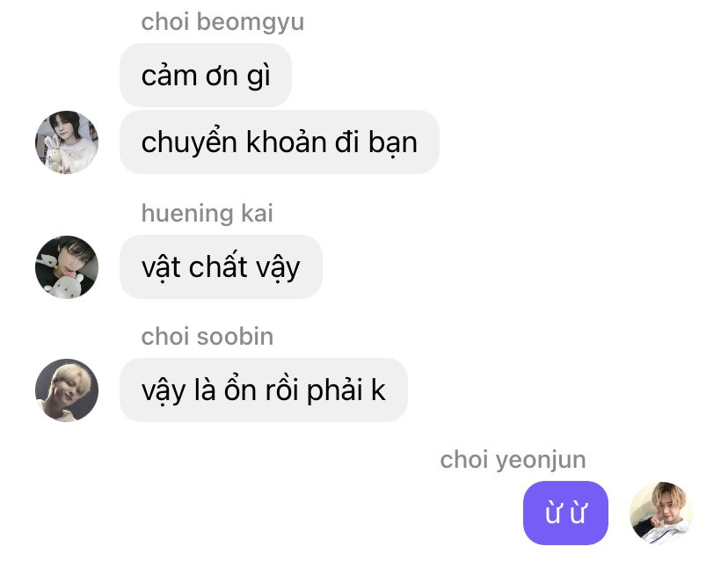Click the sender name choi beomgyu

[x=222, y=22]
